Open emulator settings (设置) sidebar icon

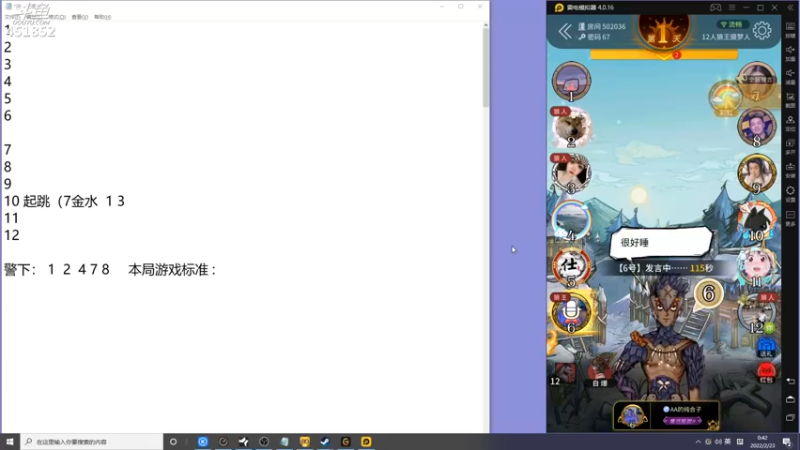point(790,194)
